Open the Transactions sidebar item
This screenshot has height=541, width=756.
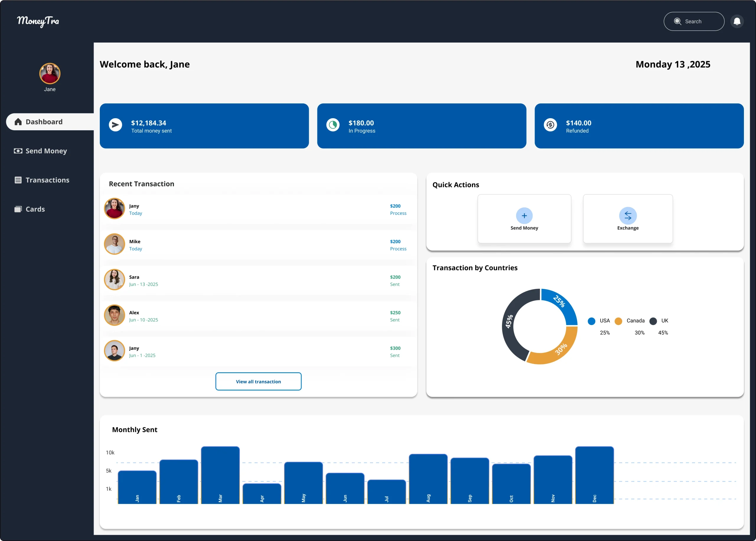coord(47,180)
